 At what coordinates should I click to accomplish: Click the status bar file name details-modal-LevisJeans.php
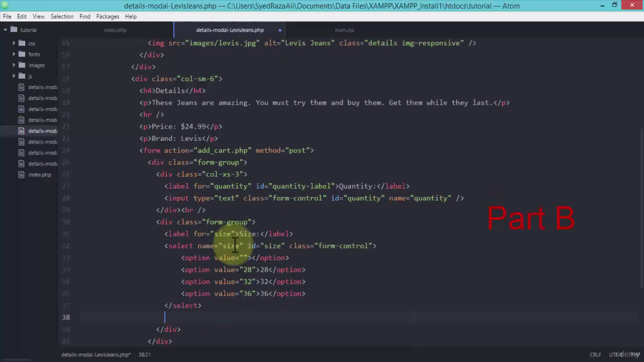[96, 355]
